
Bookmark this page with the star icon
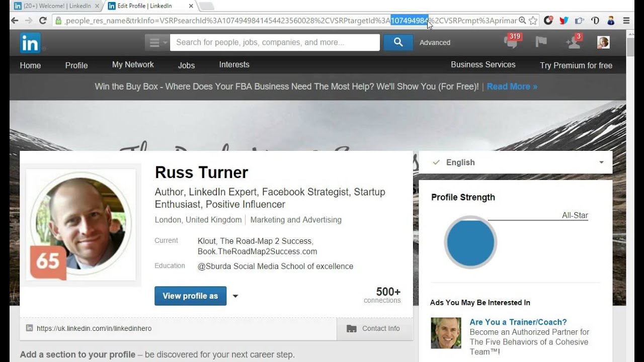[x=533, y=21]
